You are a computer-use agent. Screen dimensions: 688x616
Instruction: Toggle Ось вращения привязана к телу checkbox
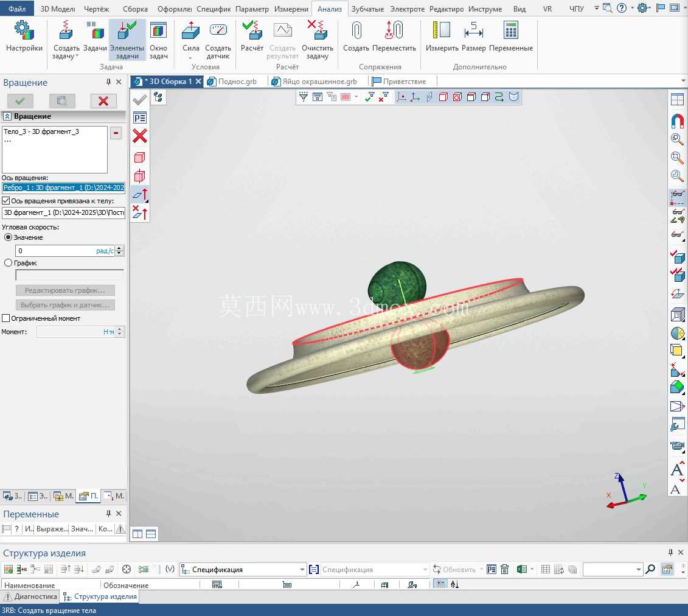click(5, 201)
